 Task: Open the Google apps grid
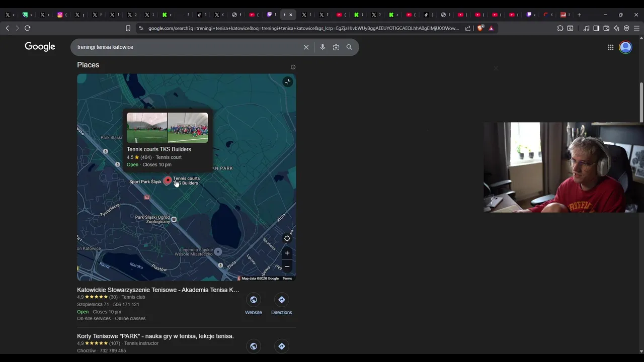point(610,47)
